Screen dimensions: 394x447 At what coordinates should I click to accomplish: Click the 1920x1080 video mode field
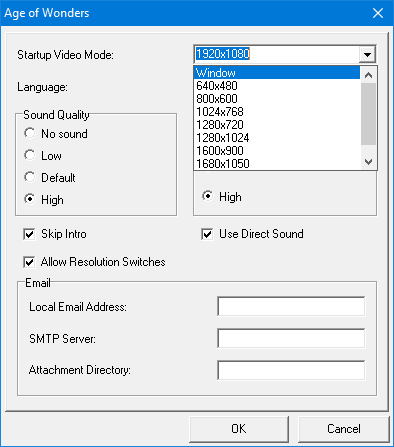coord(277,54)
